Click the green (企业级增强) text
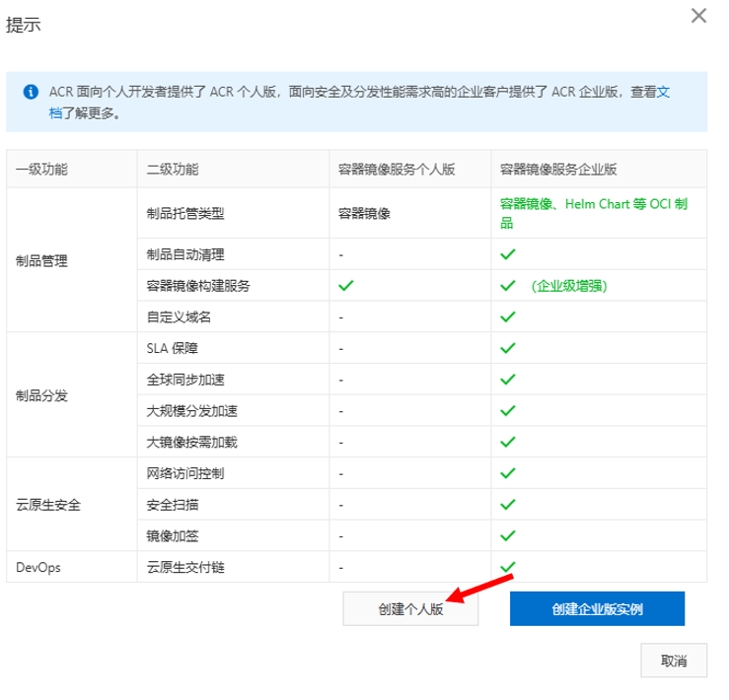Screen dimensions: 729x700 pos(569,285)
